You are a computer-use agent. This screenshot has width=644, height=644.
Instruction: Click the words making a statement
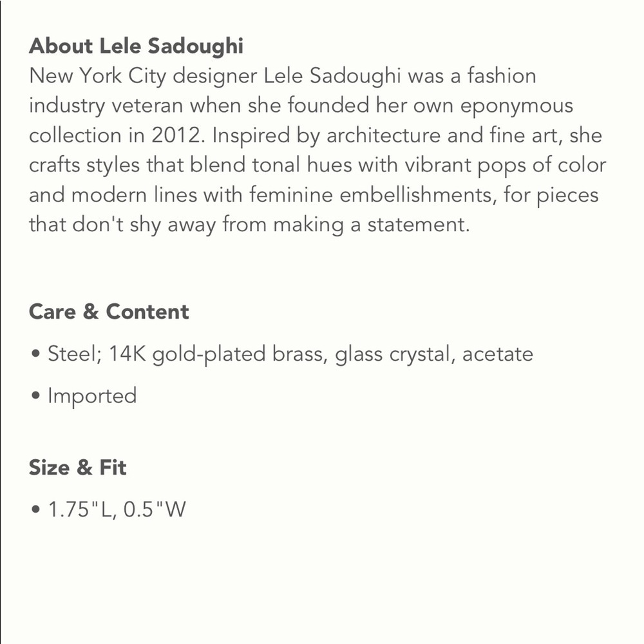pos(372,225)
